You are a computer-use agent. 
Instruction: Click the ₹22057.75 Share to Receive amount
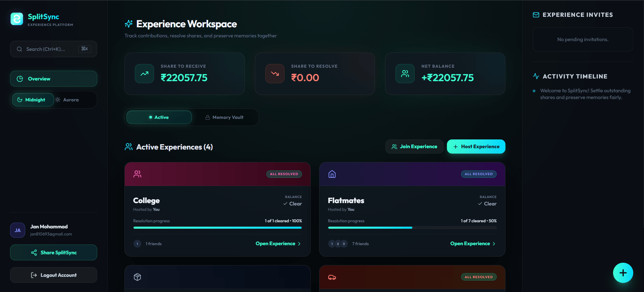(184, 78)
